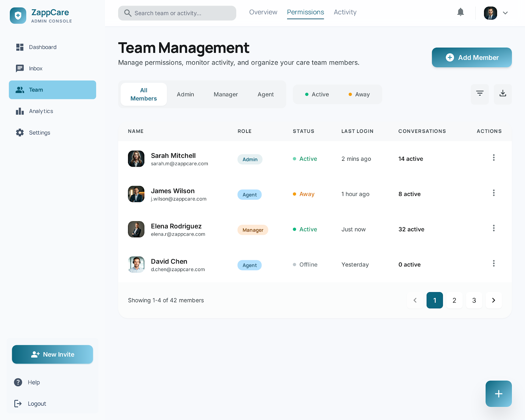The image size is (525, 420).
Task: Open actions menu for Sarah Mitchell
Action: pos(493,158)
